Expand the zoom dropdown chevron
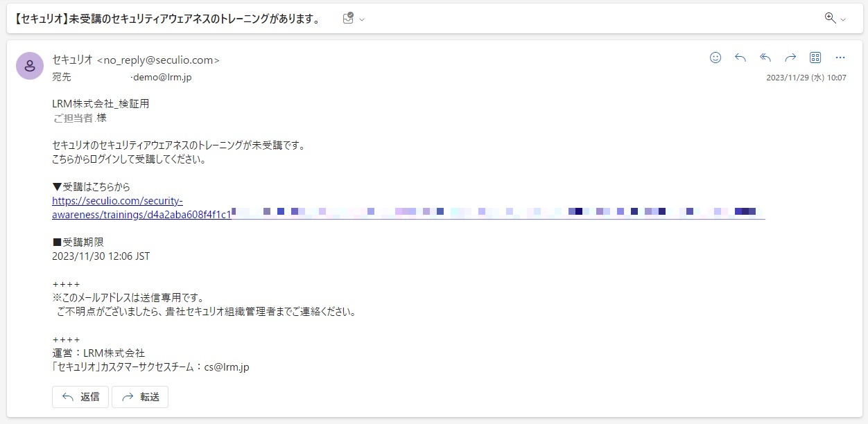This screenshot has height=424, width=868. [x=843, y=19]
